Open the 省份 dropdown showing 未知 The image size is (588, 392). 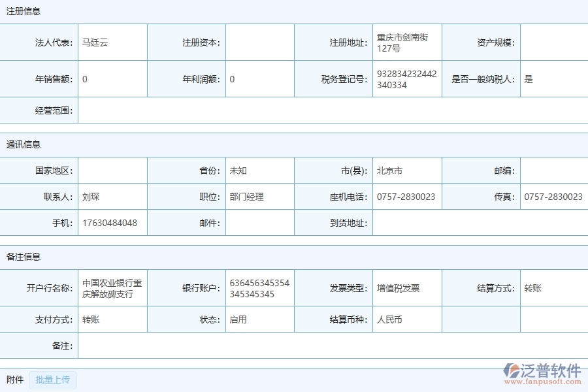pos(260,171)
